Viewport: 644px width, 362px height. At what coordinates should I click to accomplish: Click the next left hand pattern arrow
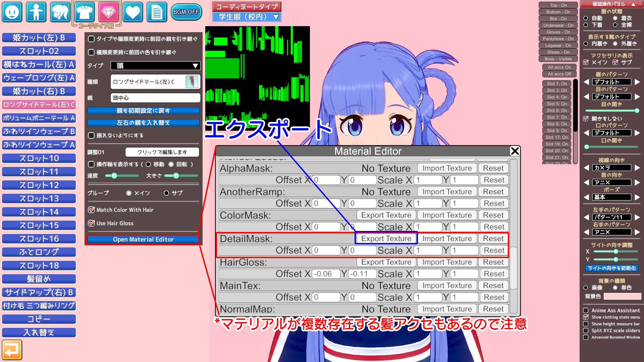pos(637,217)
